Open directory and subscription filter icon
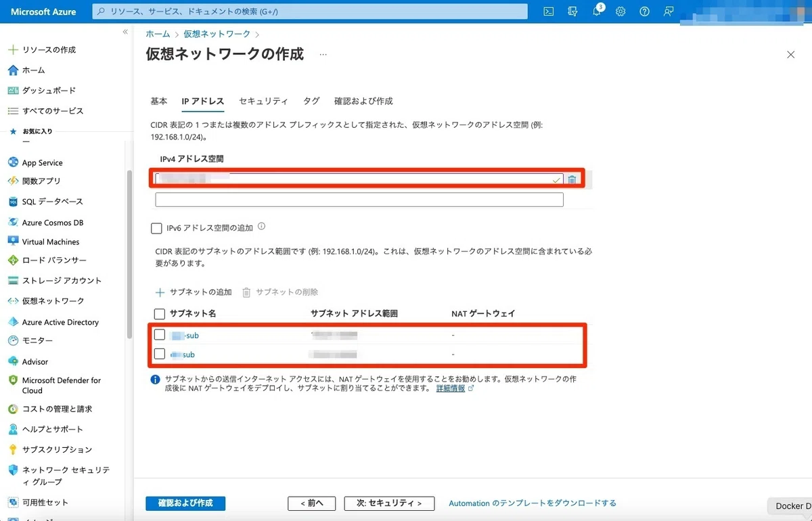This screenshot has height=521, width=812. pos(573,12)
